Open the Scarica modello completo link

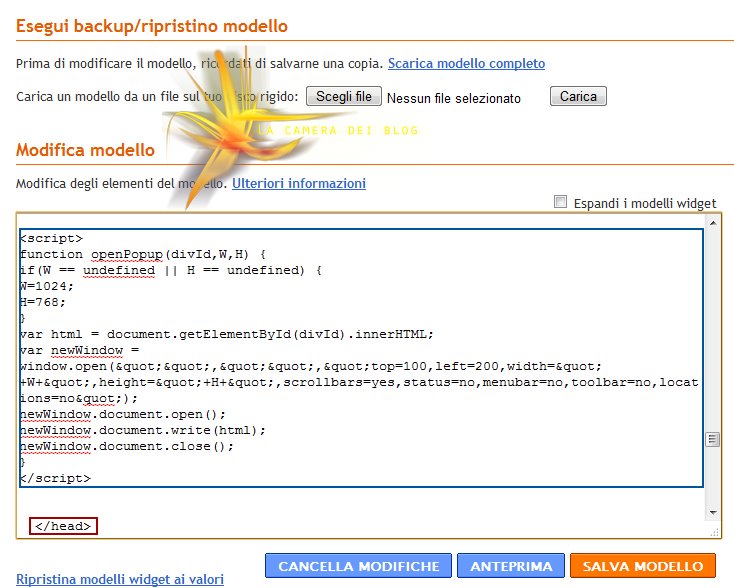tap(466, 64)
